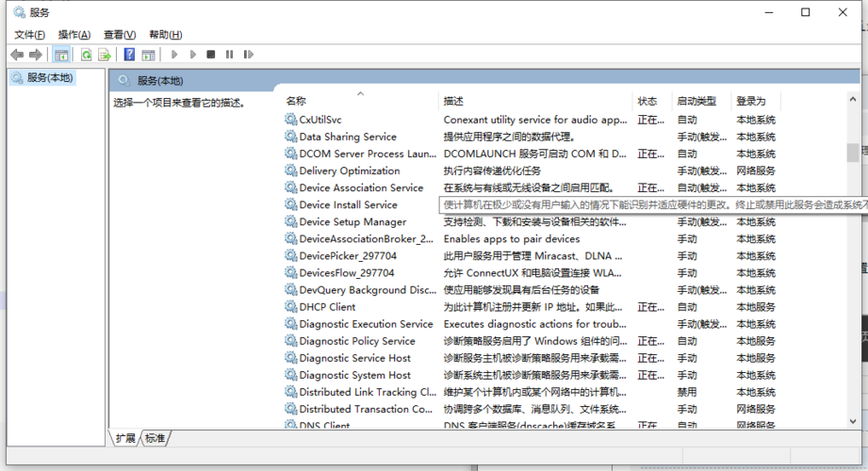Click the vertical scrollbar thumb
This screenshot has width=868, height=471.
pos(853,153)
